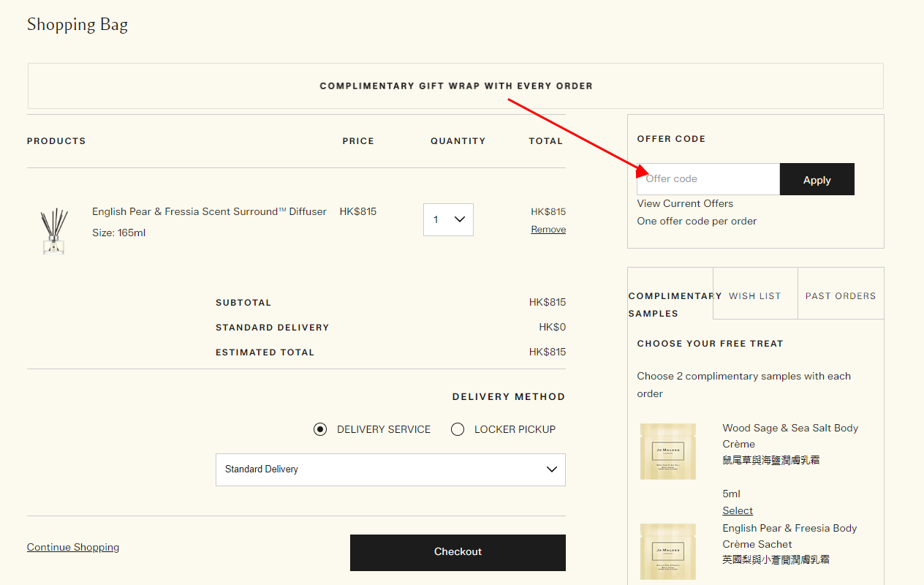This screenshot has width=924, height=585.
Task: Click the HK$815 estimated total value
Action: coord(548,352)
